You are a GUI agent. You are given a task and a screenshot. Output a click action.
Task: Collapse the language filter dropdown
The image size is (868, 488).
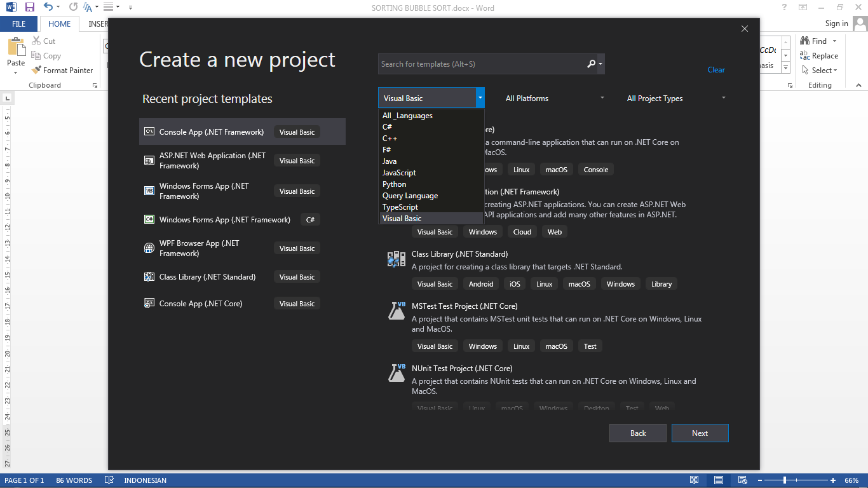(x=480, y=98)
